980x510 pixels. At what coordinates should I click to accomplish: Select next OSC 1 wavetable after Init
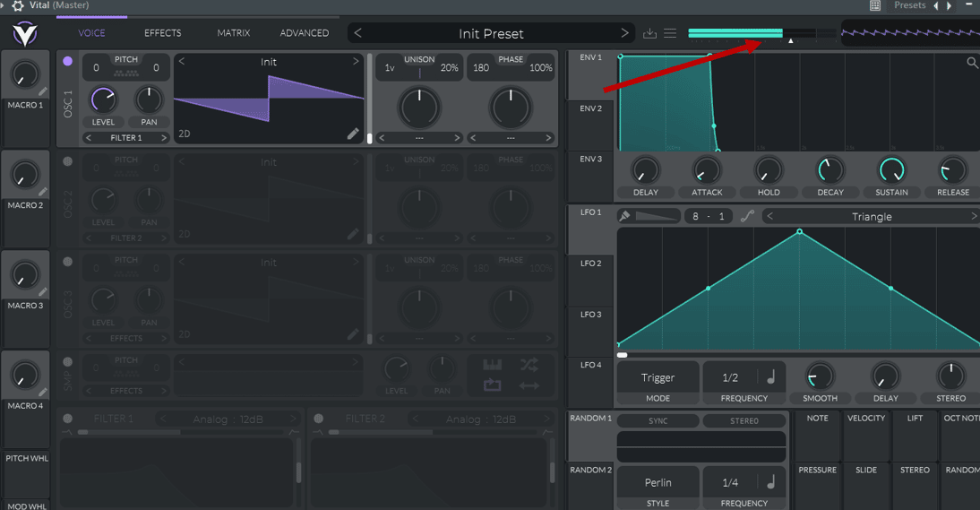(356, 61)
